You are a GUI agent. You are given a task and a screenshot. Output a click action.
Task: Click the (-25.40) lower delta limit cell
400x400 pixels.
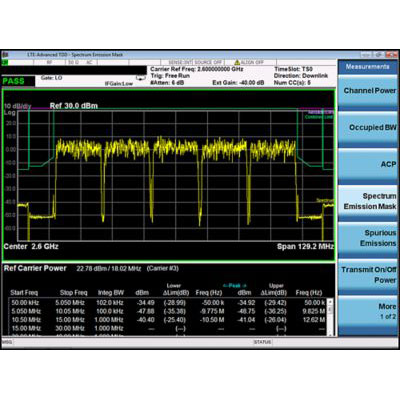[175, 320]
